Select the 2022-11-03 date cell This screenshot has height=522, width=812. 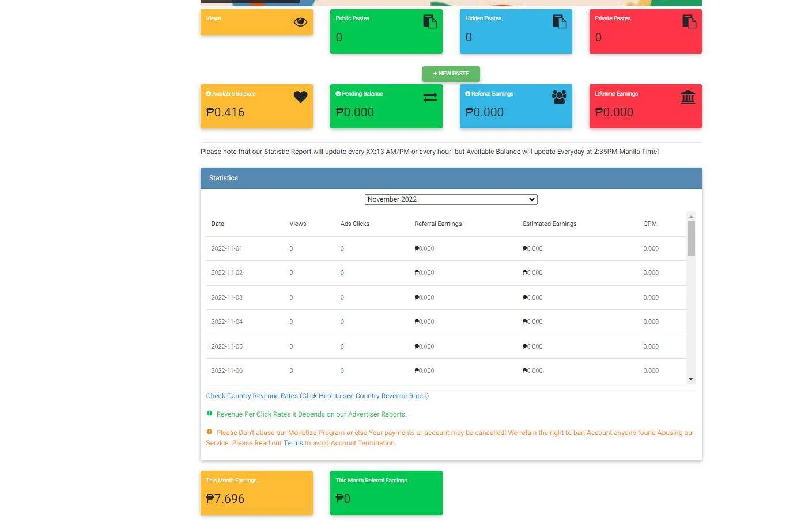click(226, 297)
